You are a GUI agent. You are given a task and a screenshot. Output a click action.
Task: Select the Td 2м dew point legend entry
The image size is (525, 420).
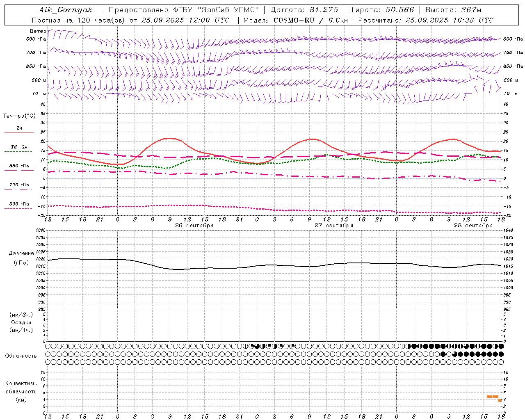pyautogui.click(x=19, y=147)
